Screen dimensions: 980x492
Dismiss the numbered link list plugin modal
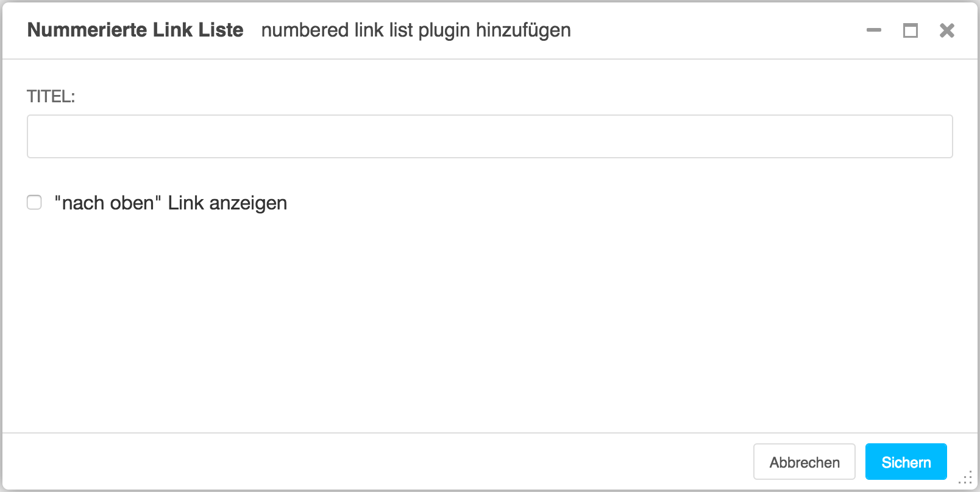point(947,30)
